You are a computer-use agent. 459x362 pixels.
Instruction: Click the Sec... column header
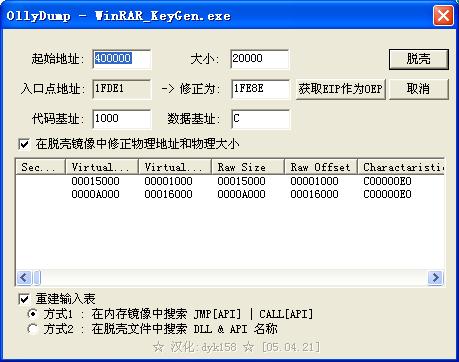click(x=40, y=167)
